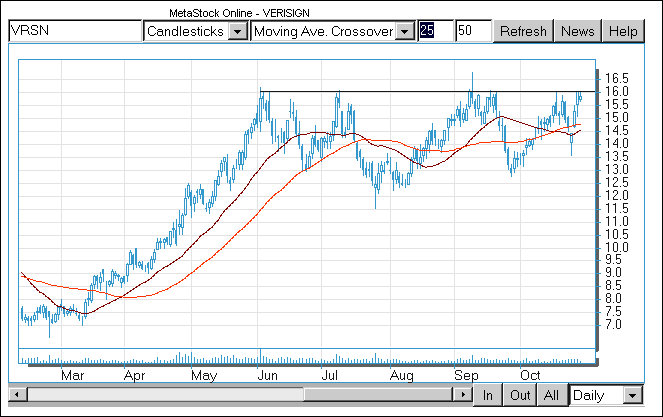Click the Sep label on the time axis
Viewport: 663px width, 417px height.
(466, 376)
